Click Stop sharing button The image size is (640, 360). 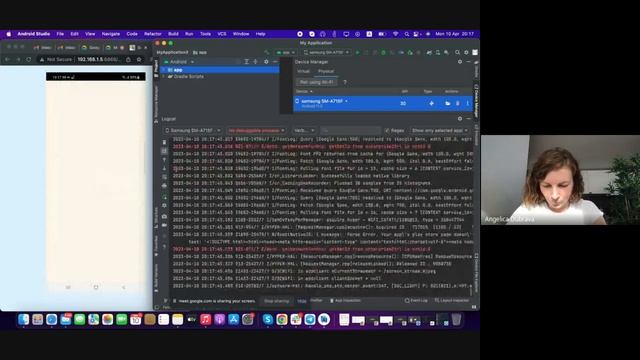click(x=276, y=301)
